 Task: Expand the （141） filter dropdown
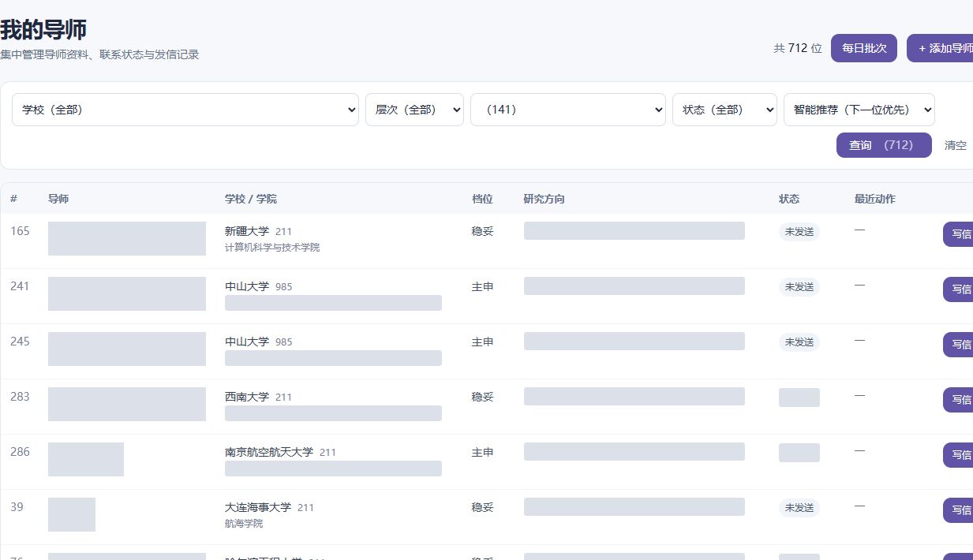point(568,110)
